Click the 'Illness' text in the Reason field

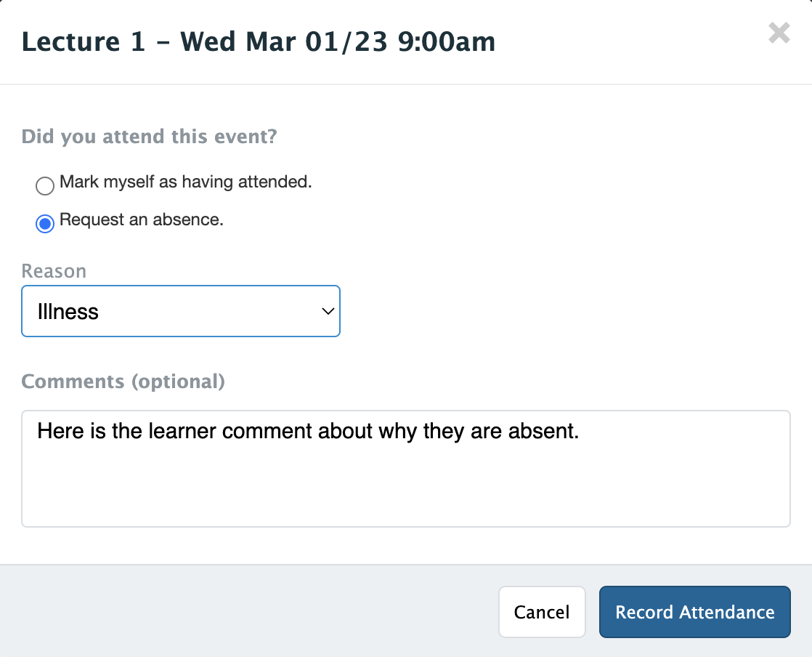tap(68, 312)
